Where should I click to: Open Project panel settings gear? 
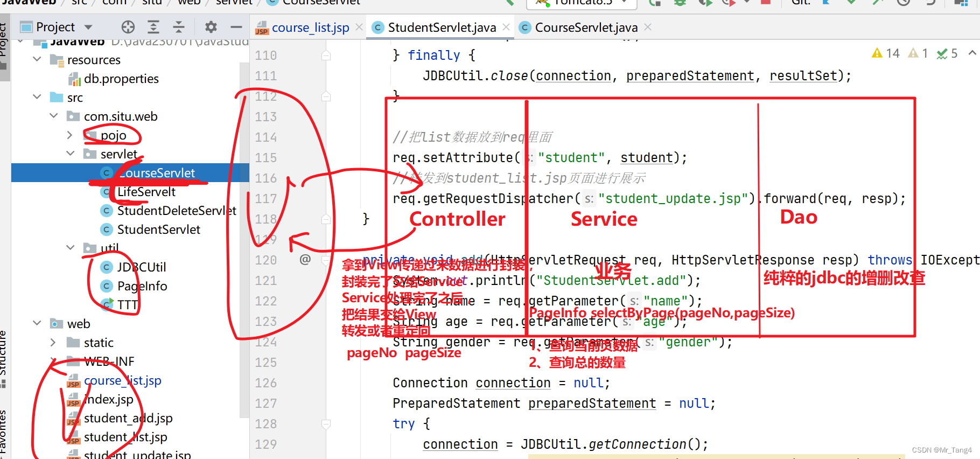(x=211, y=27)
